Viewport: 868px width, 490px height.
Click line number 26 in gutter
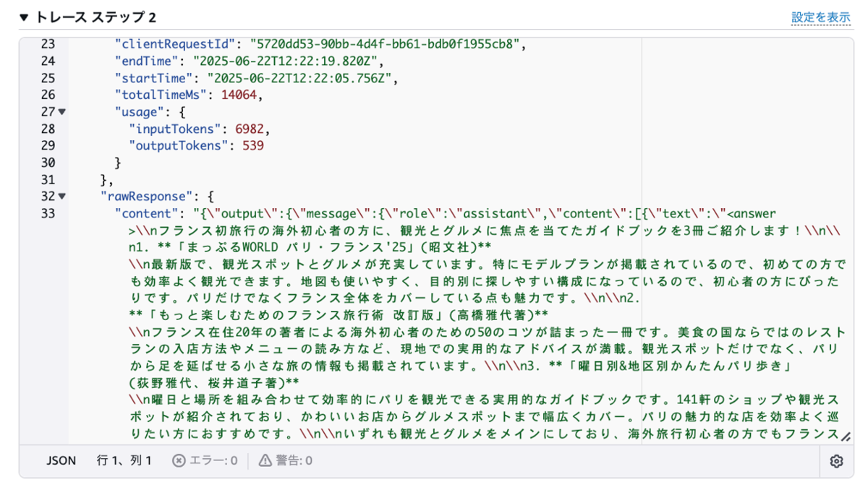pos(48,95)
